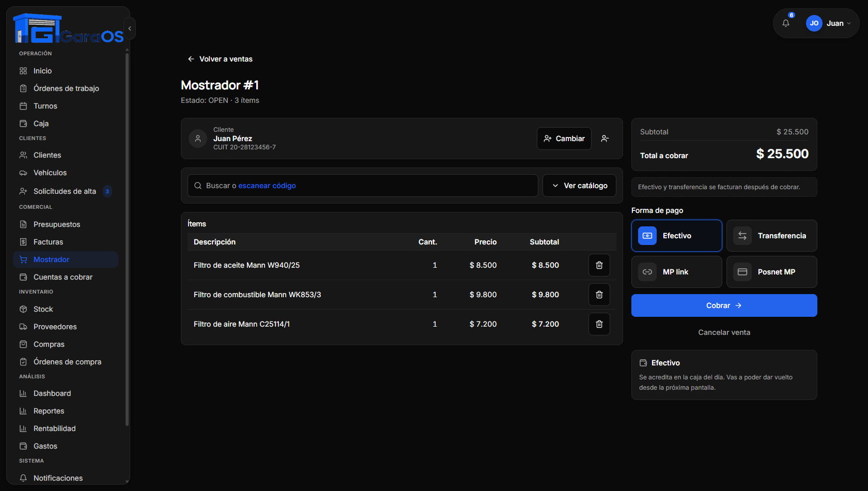Image resolution: width=868 pixels, height=491 pixels.
Task: Delete the Filtro de combustible Mann WK853/3 item
Action: pos(599,295)
